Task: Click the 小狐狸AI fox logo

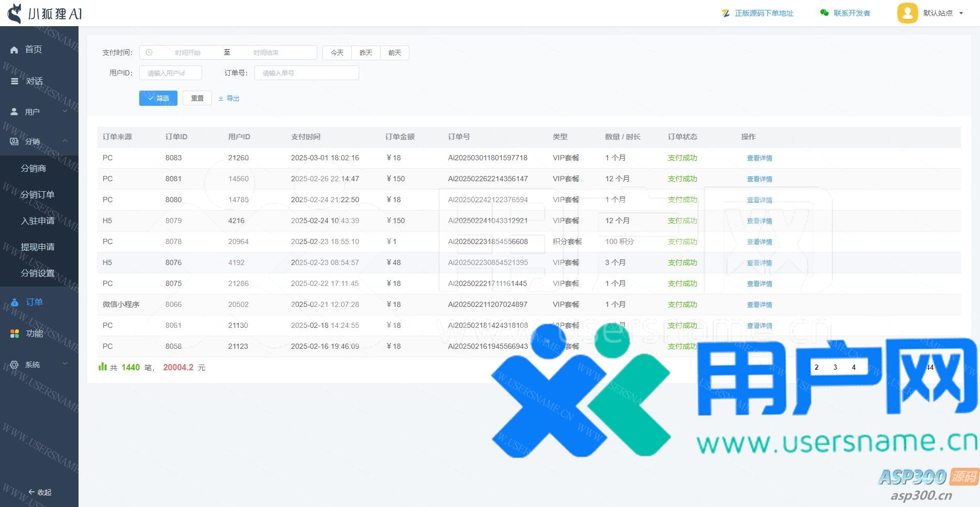Action: (x=15, y=14)
